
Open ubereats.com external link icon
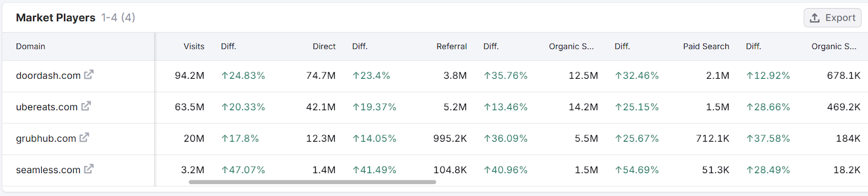coord(86,106)
